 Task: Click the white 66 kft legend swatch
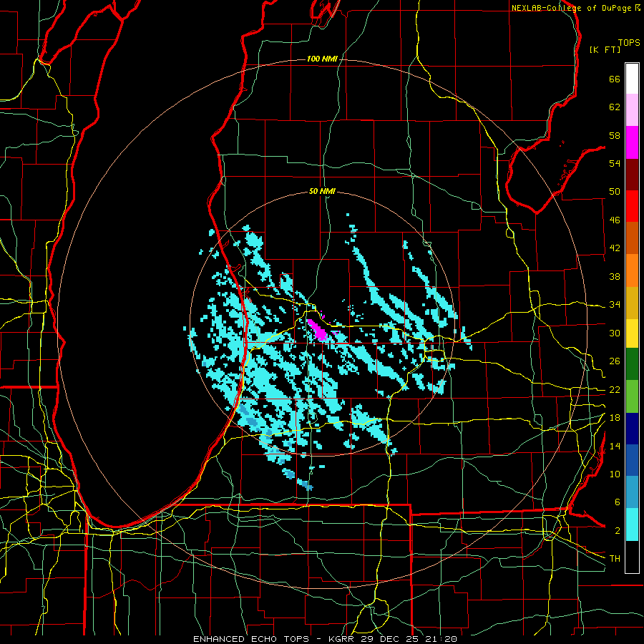click(632, 79)
